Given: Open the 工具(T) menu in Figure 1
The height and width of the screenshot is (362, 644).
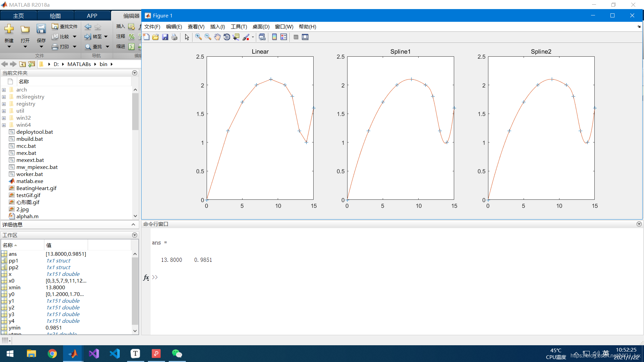Looking at the screenshot, I should coord(239,27).
